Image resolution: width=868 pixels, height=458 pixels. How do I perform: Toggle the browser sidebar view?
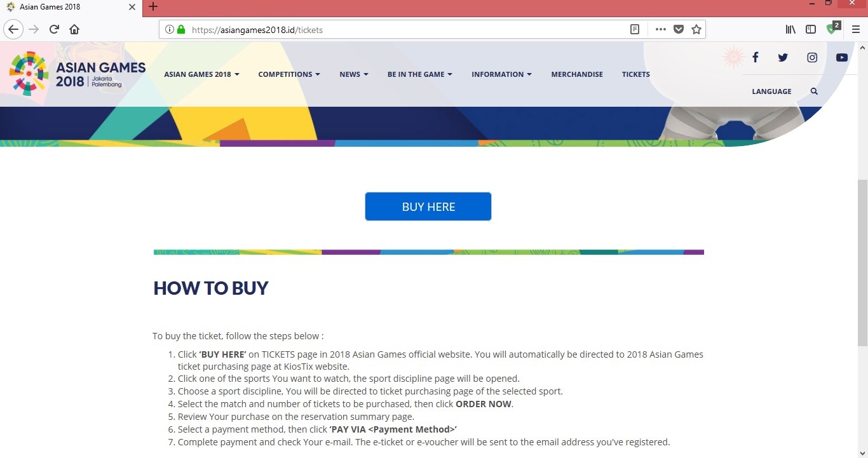(811, 29)
